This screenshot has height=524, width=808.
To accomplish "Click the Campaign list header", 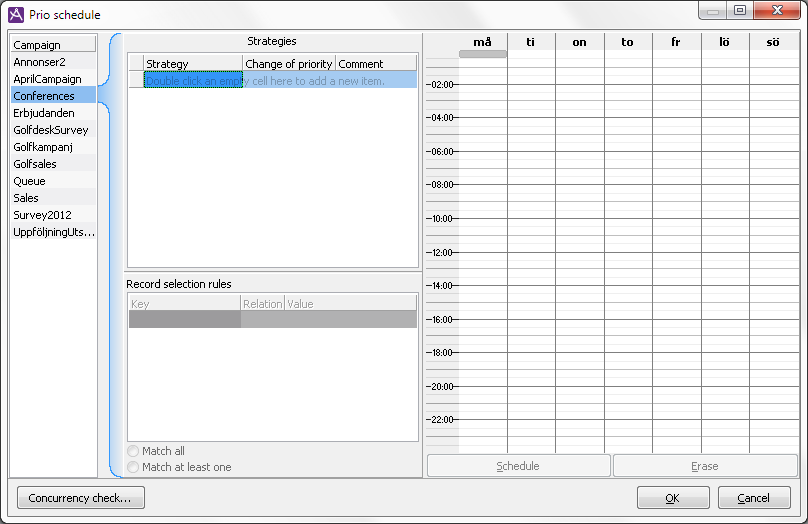I will coord(53,45).
